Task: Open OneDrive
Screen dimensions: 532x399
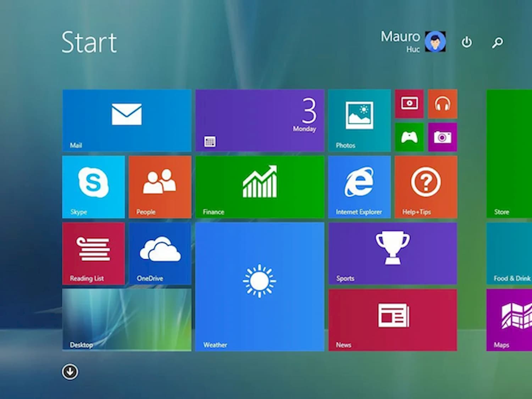Action: tap(160, 254)
